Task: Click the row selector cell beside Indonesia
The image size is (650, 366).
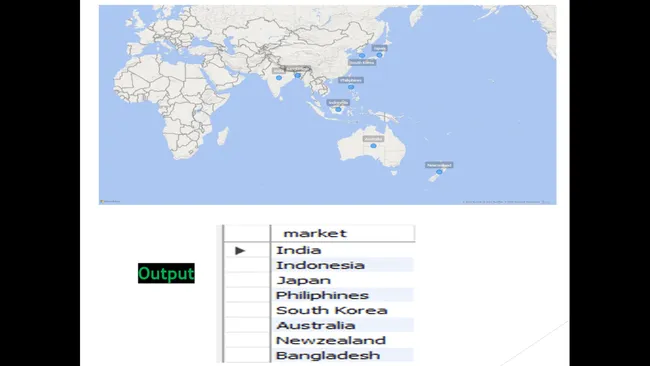Action: coord(247,265)
